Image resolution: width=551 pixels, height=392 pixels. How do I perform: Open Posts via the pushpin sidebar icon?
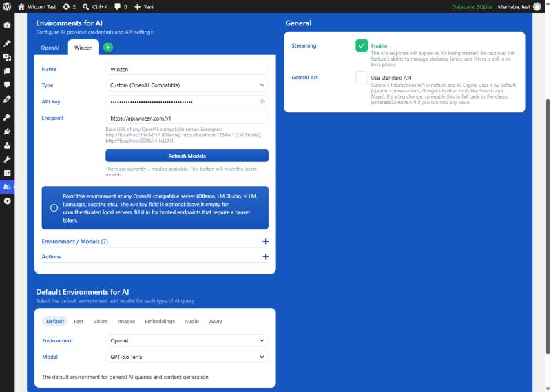point(7,43)
